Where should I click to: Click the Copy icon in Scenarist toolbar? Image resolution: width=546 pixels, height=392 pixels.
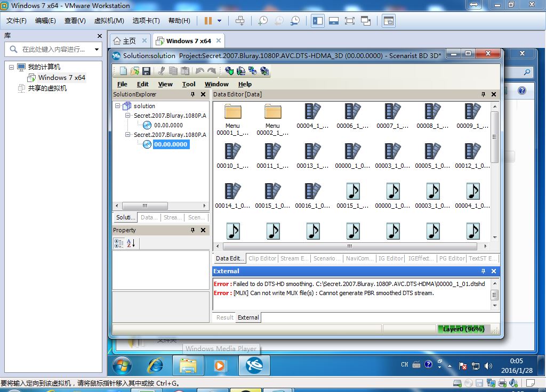pyautogui.click(x=173, y=71)
